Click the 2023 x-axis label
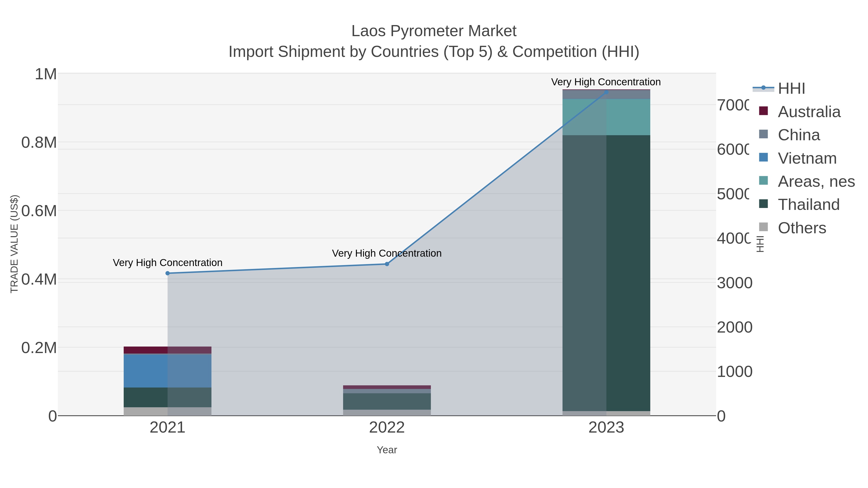The image size is (868, 488). [606, 428]
